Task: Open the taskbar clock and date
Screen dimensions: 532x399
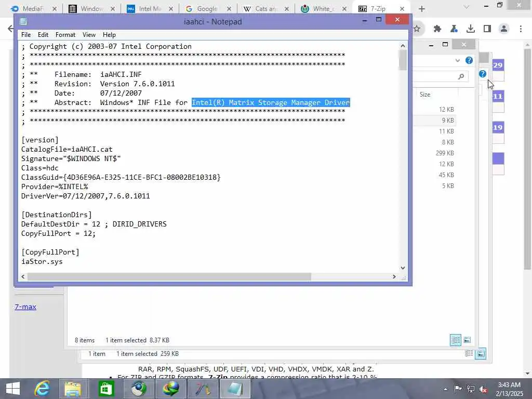Action: tap(509, 389)
